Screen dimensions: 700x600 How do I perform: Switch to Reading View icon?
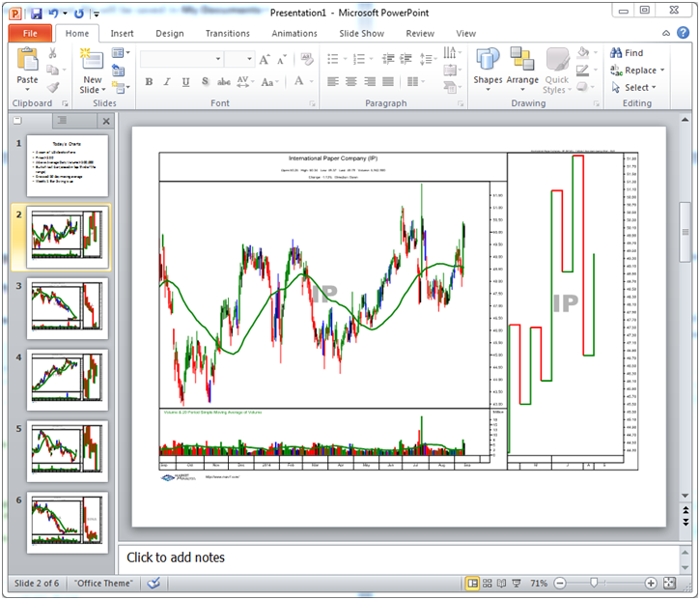click(x=502, y=583)
